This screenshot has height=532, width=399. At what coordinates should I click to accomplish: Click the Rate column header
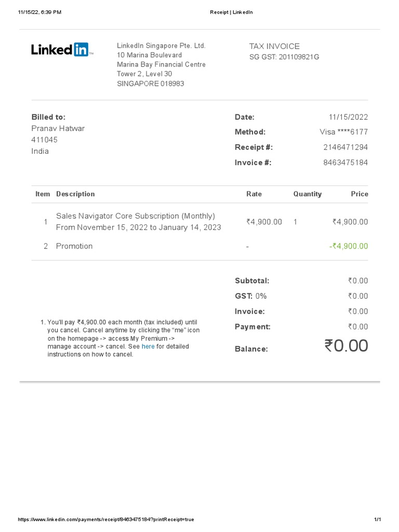(x=254, y=194)
